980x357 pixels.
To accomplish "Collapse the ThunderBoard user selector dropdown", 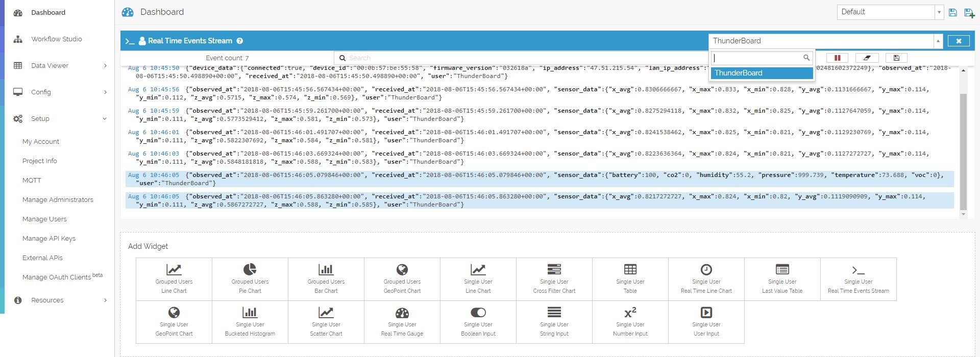I will (938, 41).
